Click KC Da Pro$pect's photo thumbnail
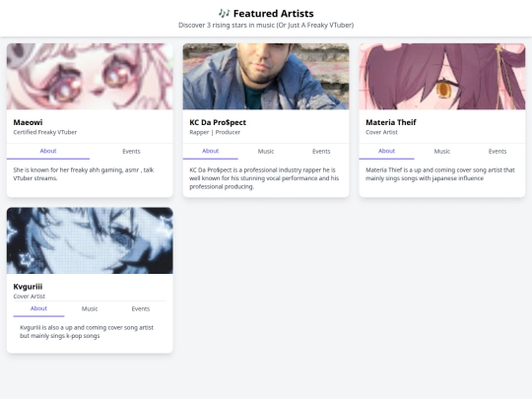 (x=266, y=76)
